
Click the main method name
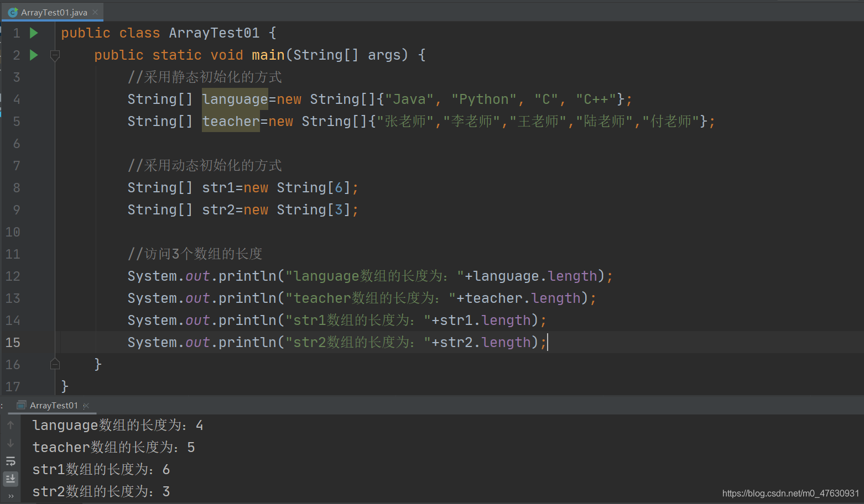point(268,55)
